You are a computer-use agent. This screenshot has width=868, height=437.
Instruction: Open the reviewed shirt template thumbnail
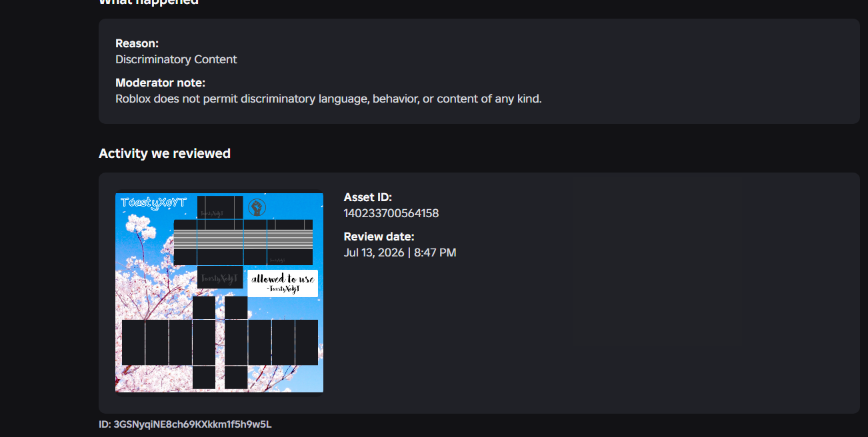coord(219,292)
